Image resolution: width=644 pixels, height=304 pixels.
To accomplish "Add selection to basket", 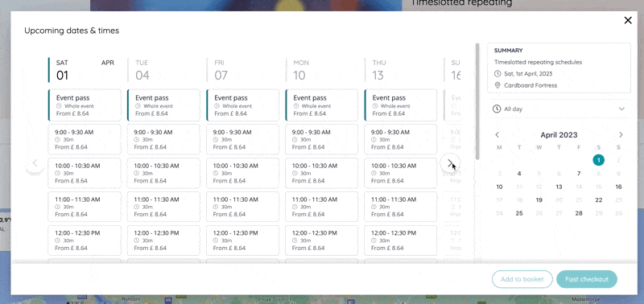I will [x=522, y=279].
